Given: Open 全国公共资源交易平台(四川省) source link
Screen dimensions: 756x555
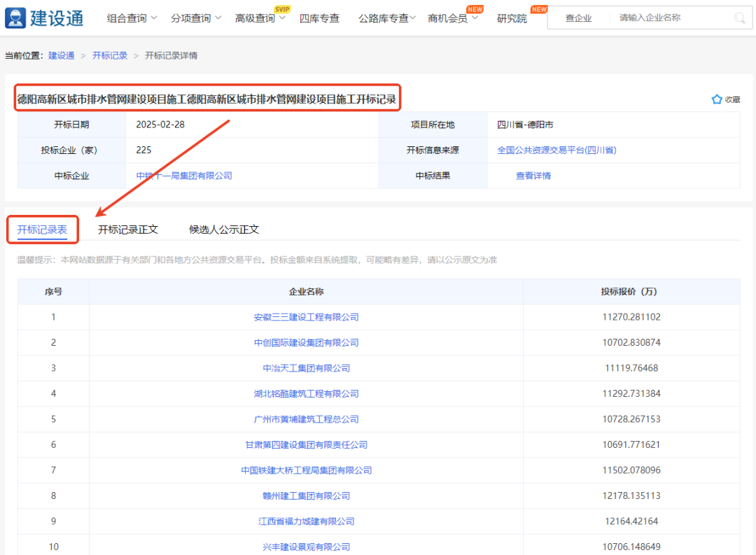Looking at the screenshot, I should [x=556, y=150].
